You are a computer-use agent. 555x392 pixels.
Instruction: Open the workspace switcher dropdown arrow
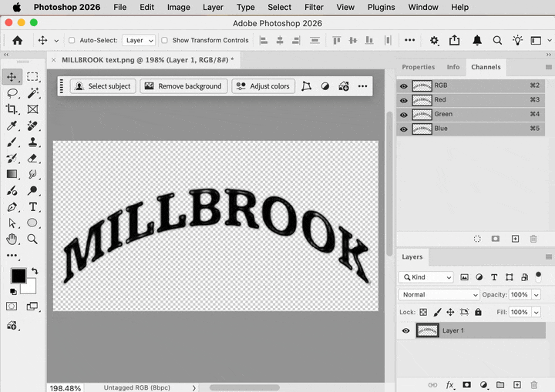coord(549,40)
